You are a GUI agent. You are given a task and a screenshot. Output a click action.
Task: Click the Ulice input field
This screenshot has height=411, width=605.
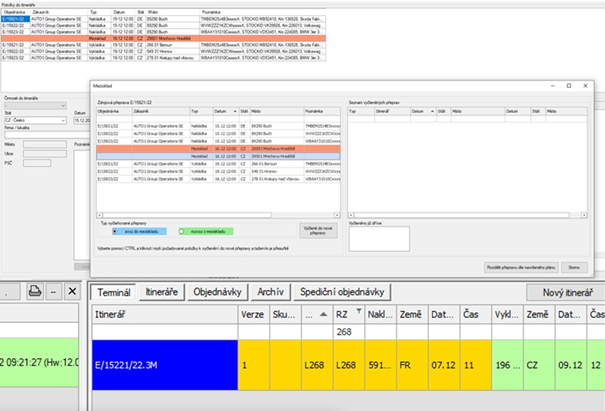[x=45, y=154]
